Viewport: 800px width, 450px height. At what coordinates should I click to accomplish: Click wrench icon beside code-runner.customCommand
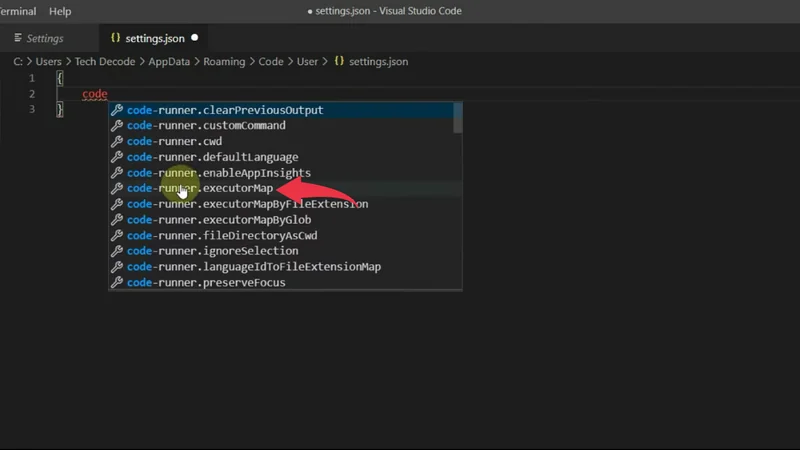point(117,126)
